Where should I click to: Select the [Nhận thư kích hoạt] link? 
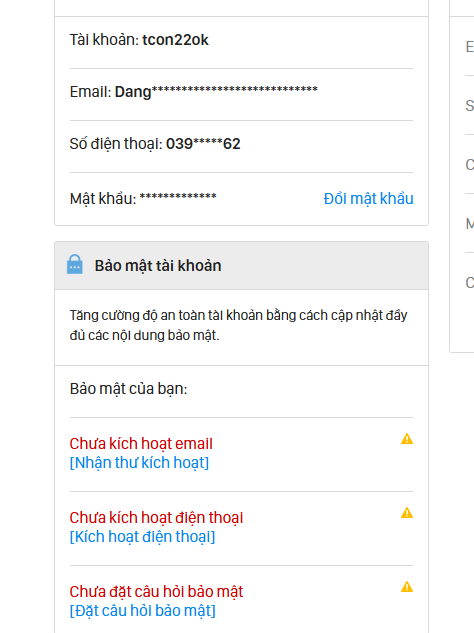(x=139, y=463)
